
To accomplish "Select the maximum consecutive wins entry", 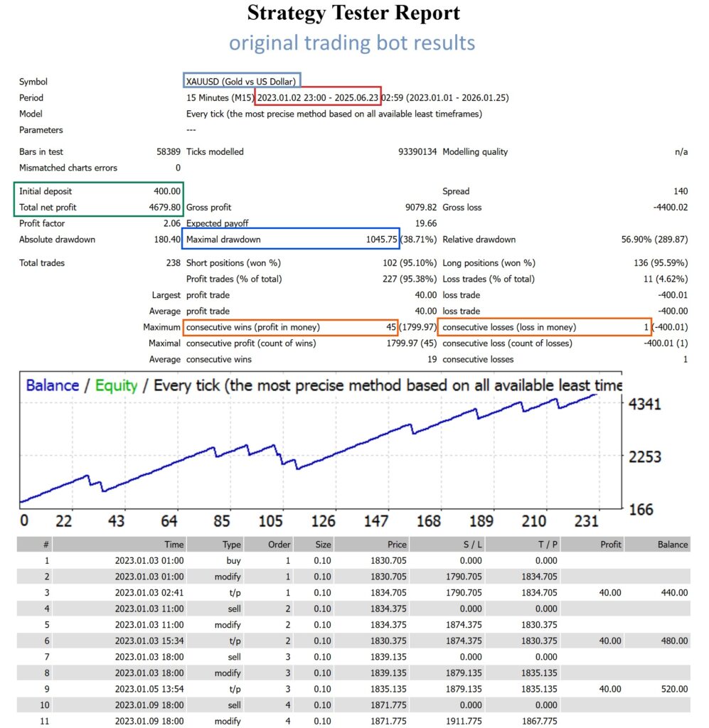I will coord(289,327).
